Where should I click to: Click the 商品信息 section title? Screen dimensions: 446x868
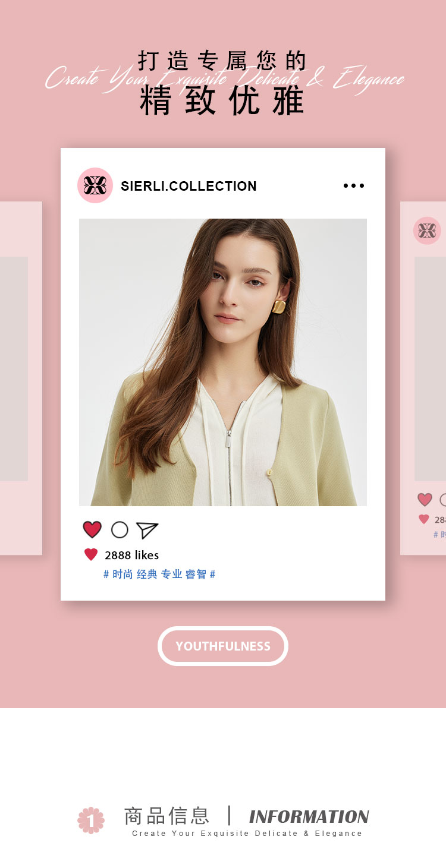pyautogui.click(x=167, y=816)
